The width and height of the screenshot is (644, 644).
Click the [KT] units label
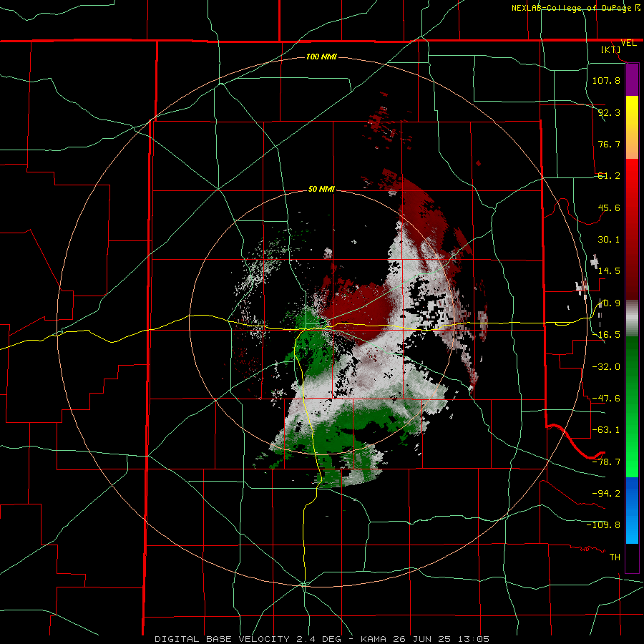(x=611, y=49)
